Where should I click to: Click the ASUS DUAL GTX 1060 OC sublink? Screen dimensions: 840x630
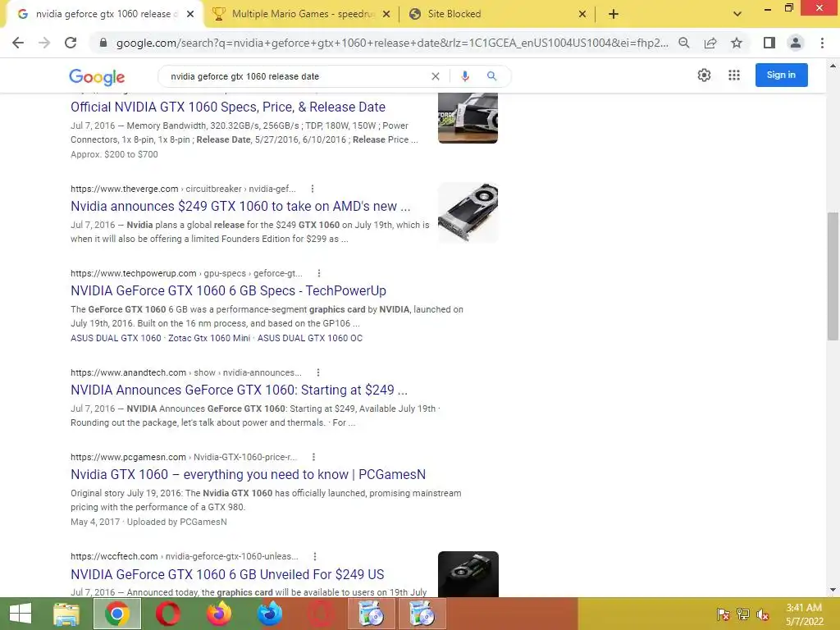click(309, 338)
